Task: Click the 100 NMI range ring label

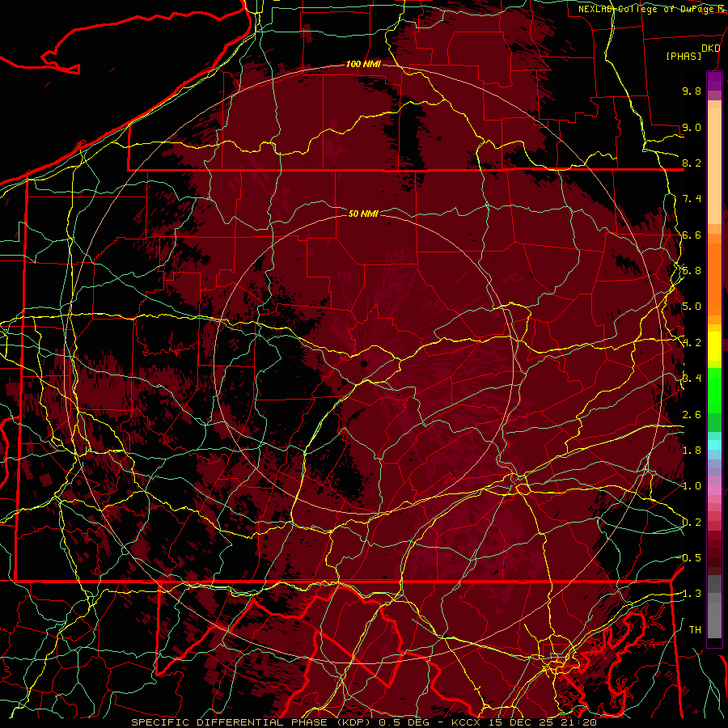Action: tap(363, 64)
